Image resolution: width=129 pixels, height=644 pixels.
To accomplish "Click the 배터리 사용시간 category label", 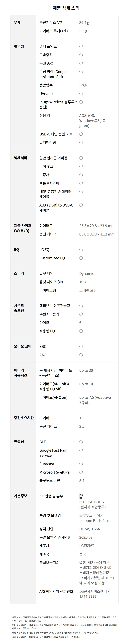I will 20,373.
